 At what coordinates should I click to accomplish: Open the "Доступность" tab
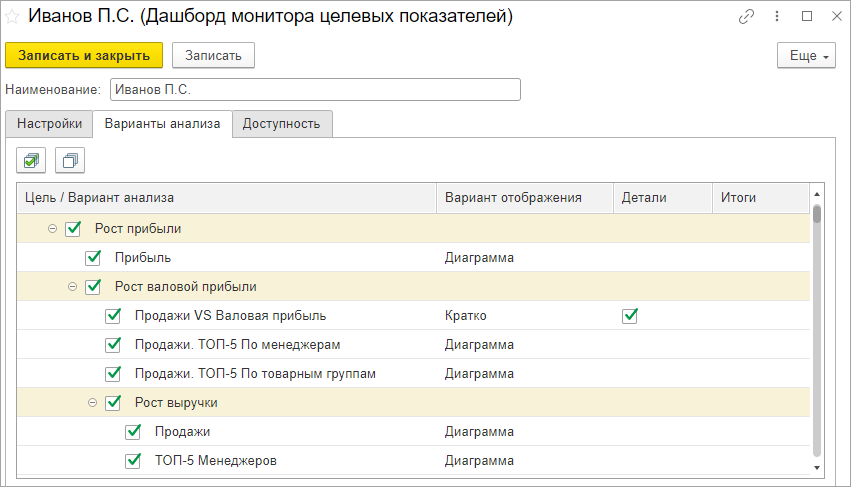click(281, 124)
